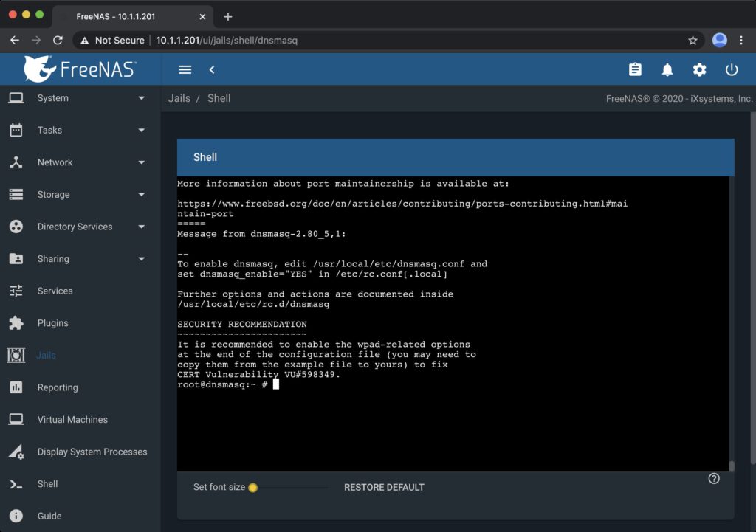Click the font size slider handle
This screenshot has height=532, width=756.
tap(252, 488)
